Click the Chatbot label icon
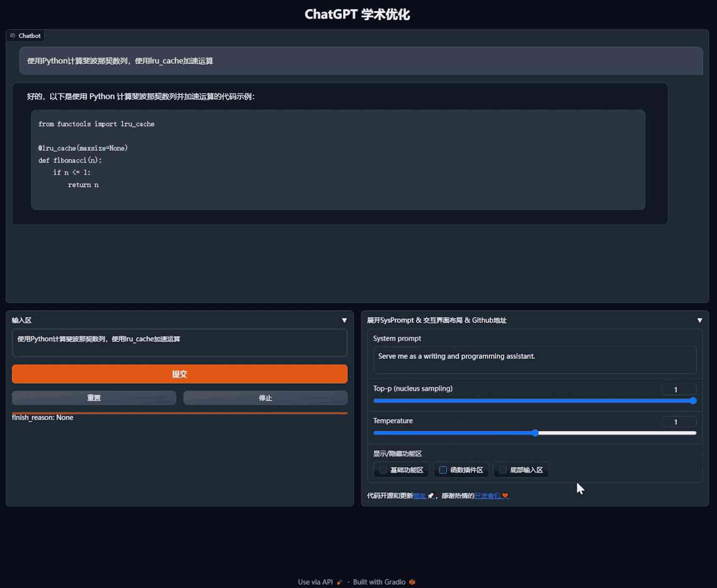717x588 pixels. coord(13,35)
